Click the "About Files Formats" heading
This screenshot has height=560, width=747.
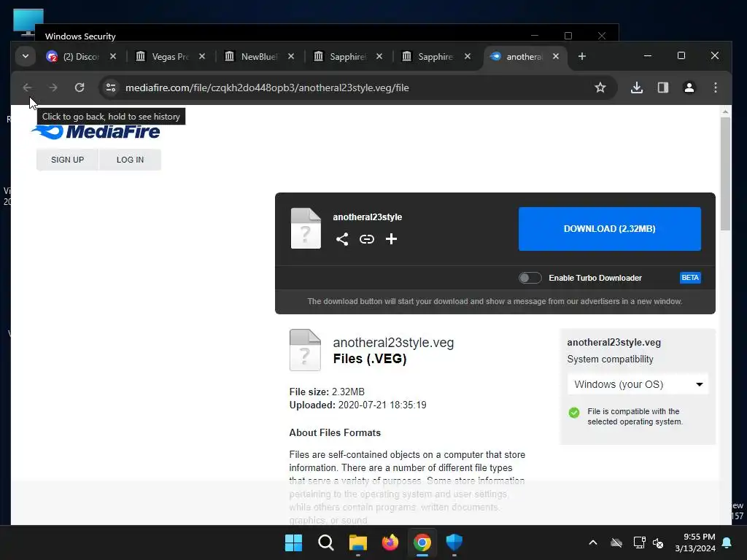click(335, 433)
